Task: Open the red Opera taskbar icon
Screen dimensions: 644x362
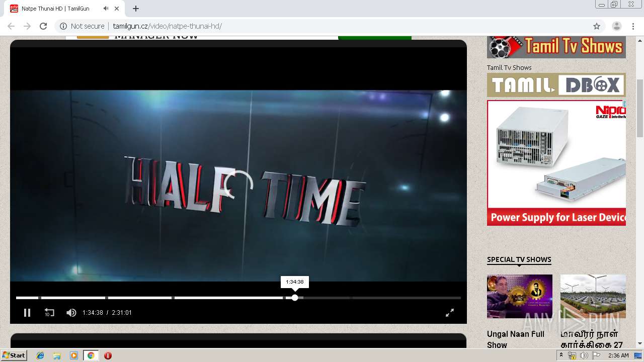Action: (108, 355)
